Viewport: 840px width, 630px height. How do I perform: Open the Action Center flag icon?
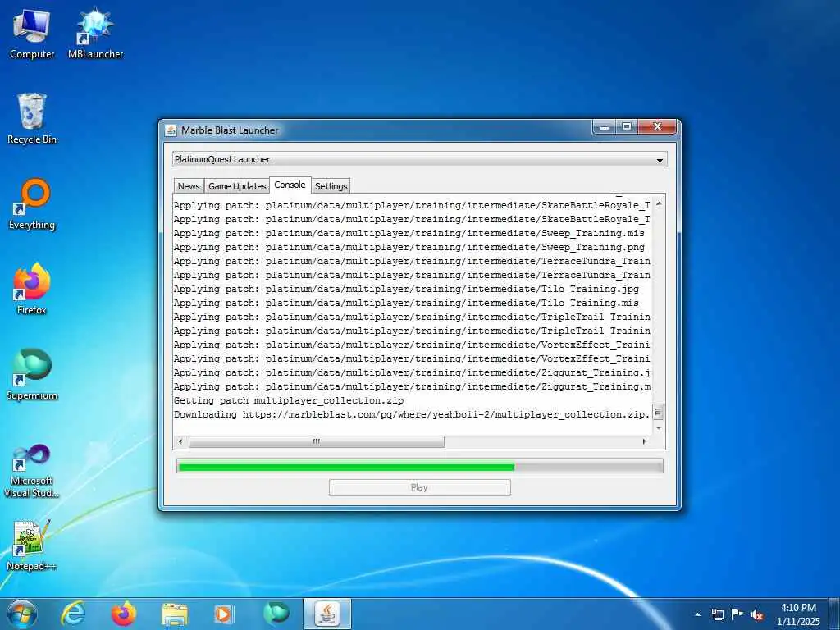click(x=737, y=614)
